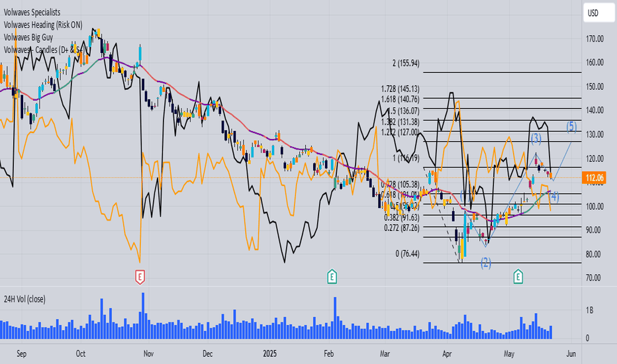Image resolution: width=617 pixels, height=364 pixels.
Task: Click the Elliott wave label (3)
Action: 536,138
